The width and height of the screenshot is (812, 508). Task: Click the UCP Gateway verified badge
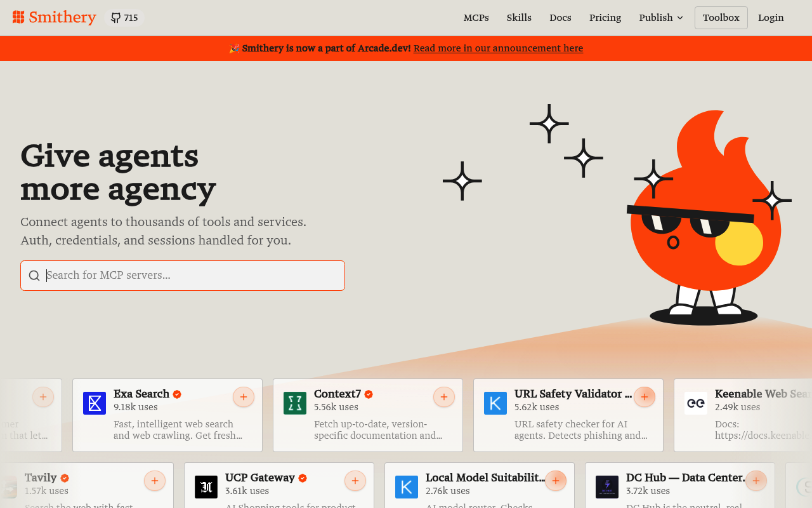(303, 478)
